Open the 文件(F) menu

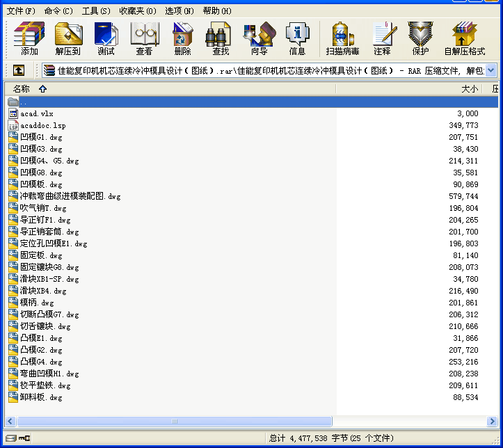(21, 11)
